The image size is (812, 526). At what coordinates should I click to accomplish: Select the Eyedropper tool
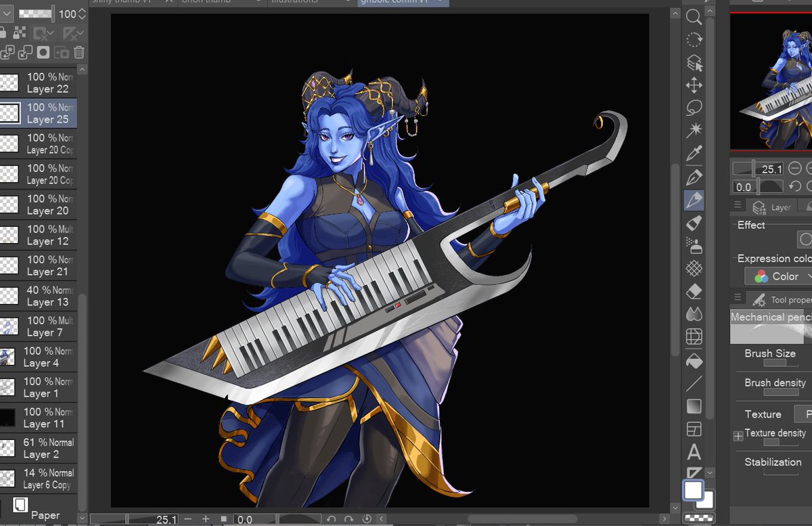(694, 154)
